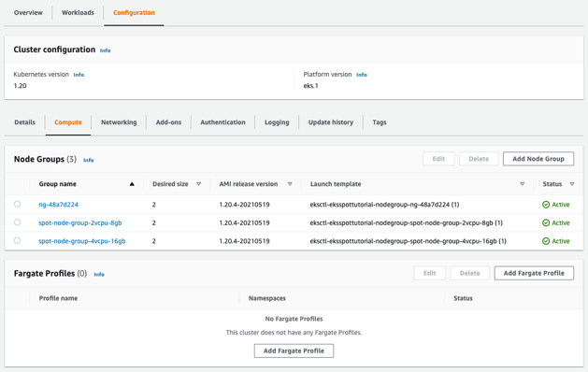Click launch template eksctl-eksspottutorial-nodegroup-ng-48a7d224 (1)
588x372 pixels.
pos(384,205)
